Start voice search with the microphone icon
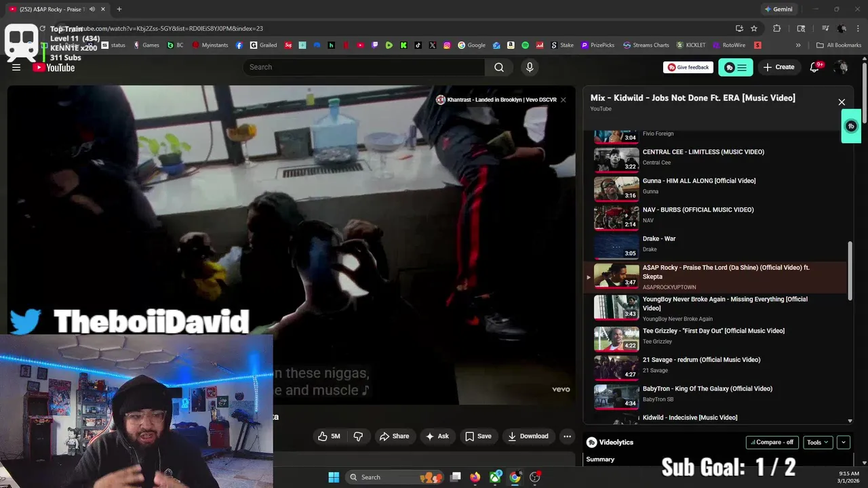Viewport: 868px width, 488px height. pyautogui.click(x=530, y=67)
